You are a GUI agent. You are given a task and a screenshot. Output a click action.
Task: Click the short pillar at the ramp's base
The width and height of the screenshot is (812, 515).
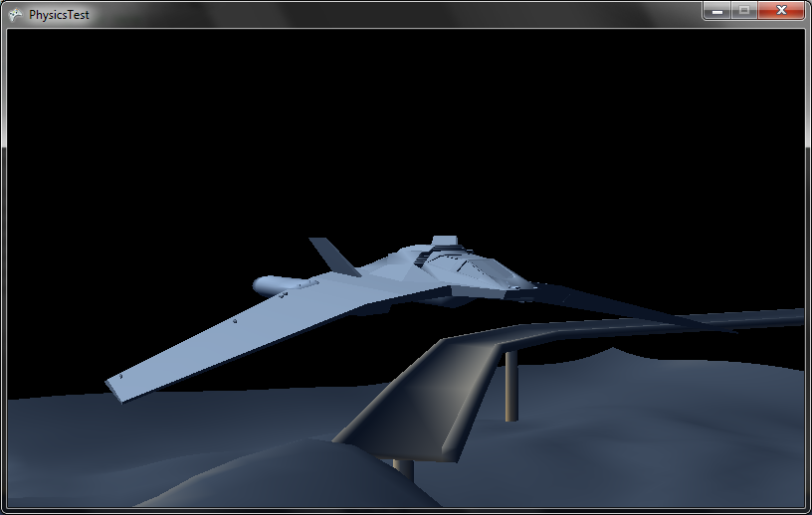coord(403,468)
